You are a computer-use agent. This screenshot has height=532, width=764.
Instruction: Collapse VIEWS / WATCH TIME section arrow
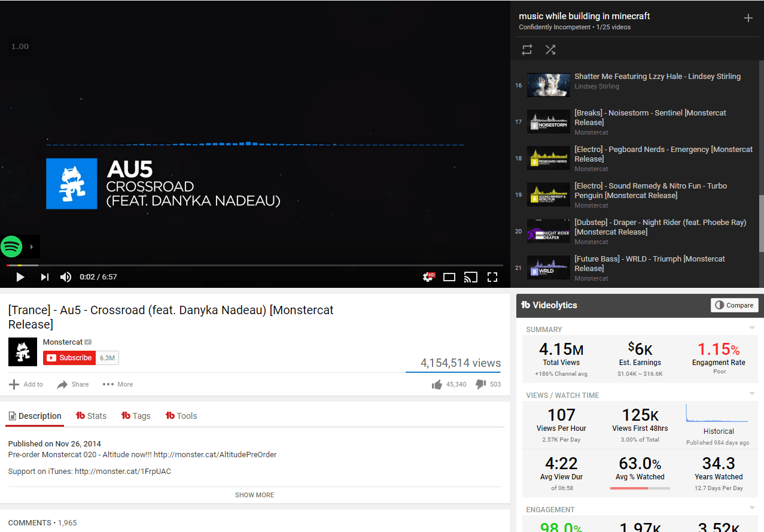point(752,394)
